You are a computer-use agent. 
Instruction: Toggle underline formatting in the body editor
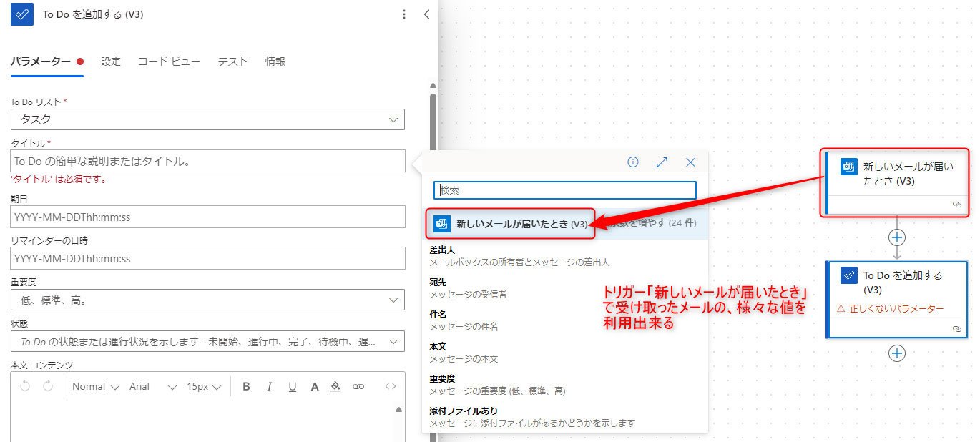click(x=293, y=386)
